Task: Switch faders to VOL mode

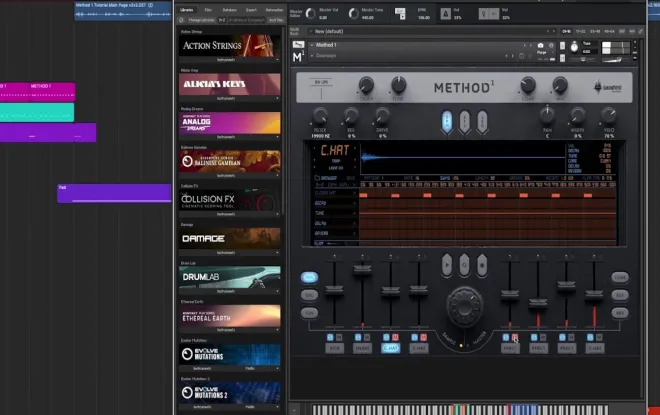Action: (309, 277)
